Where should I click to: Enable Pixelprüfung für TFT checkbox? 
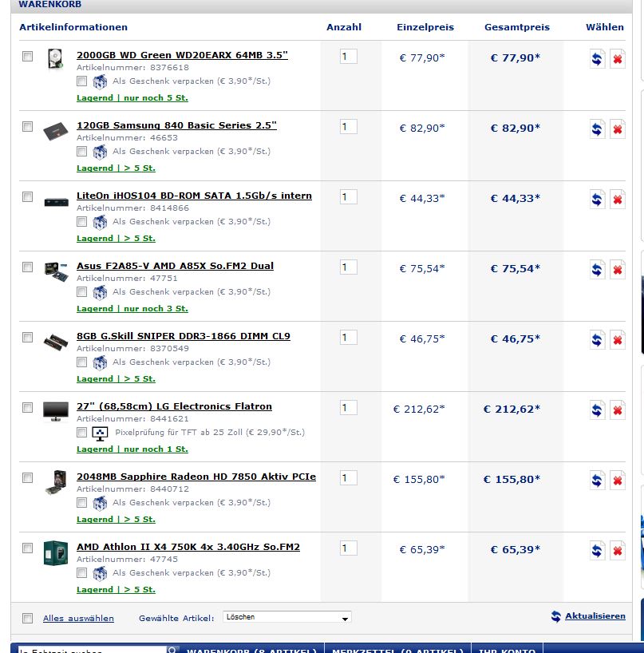82,433
